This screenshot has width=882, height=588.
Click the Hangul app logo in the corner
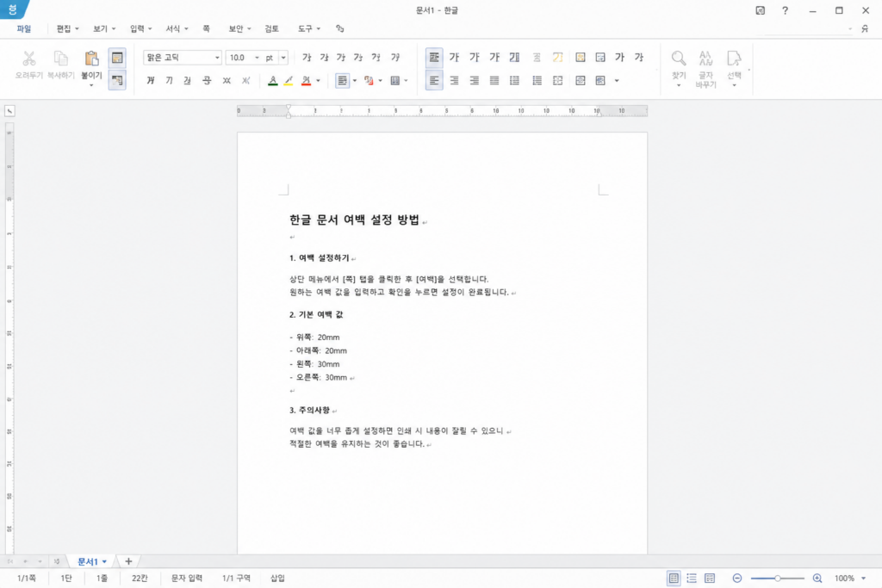(x=12, y=9)
